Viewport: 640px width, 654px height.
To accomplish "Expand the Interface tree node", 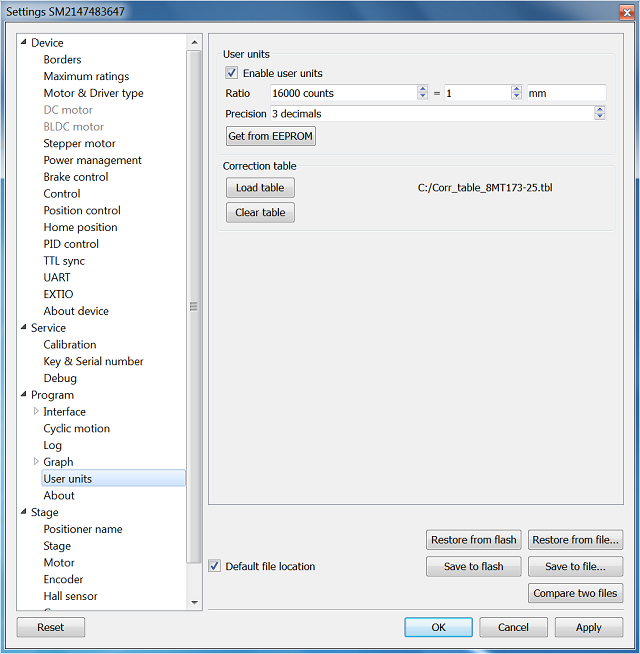I will 37,411.
